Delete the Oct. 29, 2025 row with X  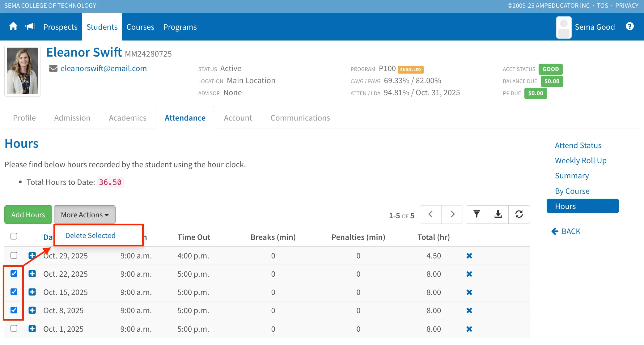coord(469,256)
